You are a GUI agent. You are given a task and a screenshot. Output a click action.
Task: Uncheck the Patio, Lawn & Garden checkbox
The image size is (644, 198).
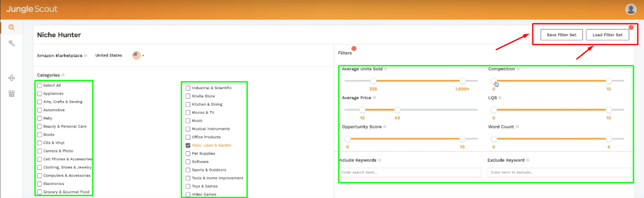pos(188,145)
